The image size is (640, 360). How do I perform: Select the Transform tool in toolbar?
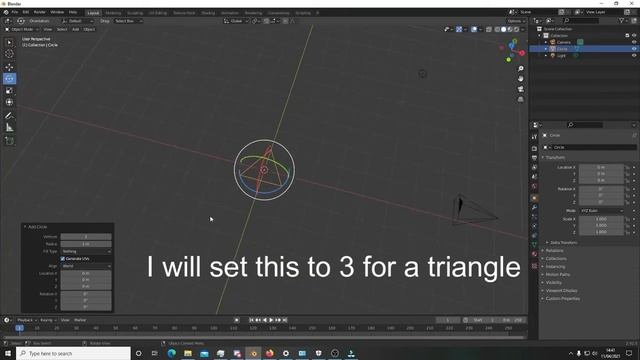point(9,102)
